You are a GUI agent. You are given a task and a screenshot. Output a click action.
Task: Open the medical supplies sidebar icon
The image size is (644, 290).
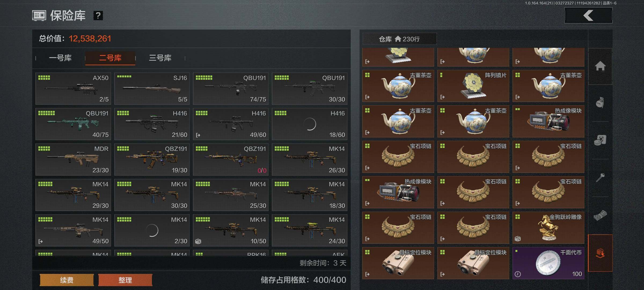tap(600, 140)
